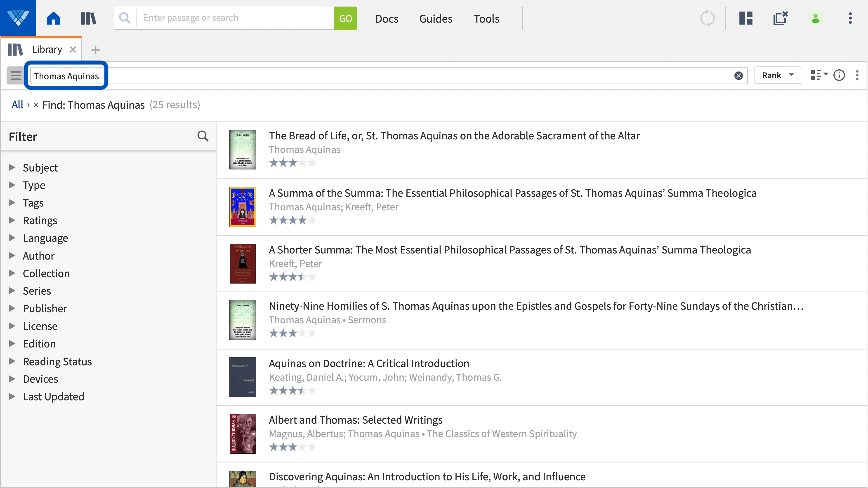Click Ninety-Nine Homilies cover thumbnail
Image resolution: width=868 pixels, height=488 pixels.
point(243,320)
